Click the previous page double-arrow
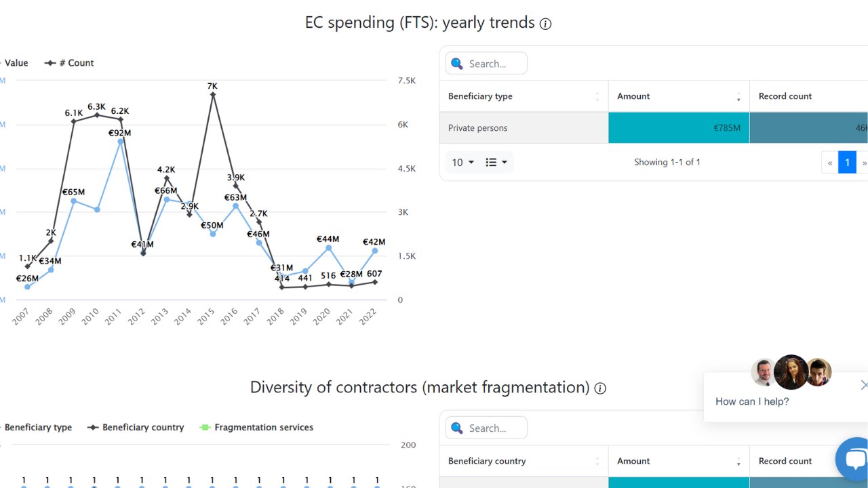 [x=829, y=163]
